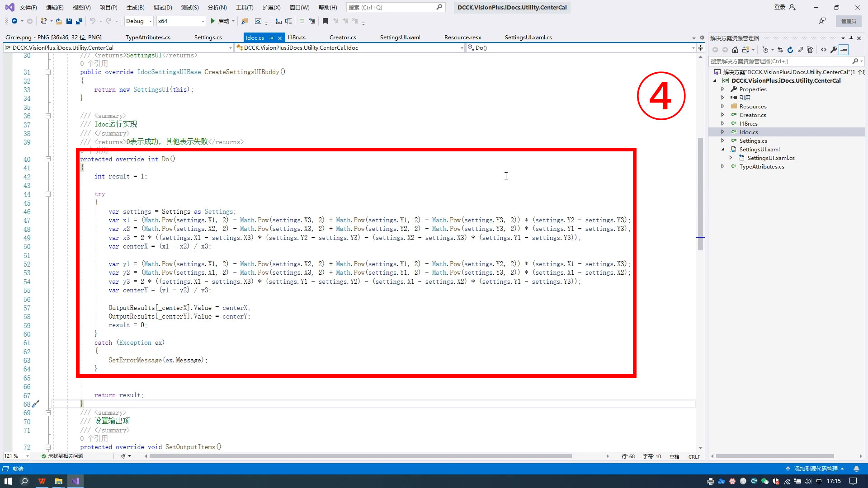Click the green Start debugging arrow
This screenshot has height=488, width=868.
pos(212,21)
